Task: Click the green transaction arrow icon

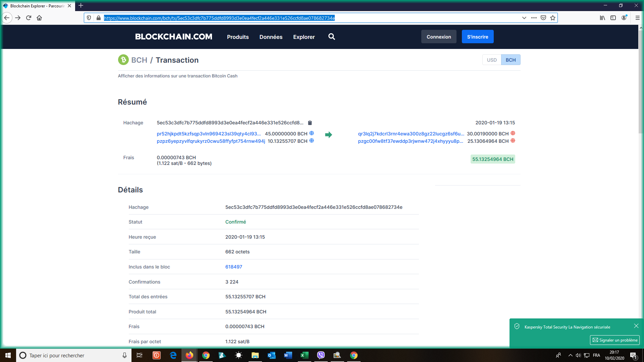Action: [x=328, y=135]
